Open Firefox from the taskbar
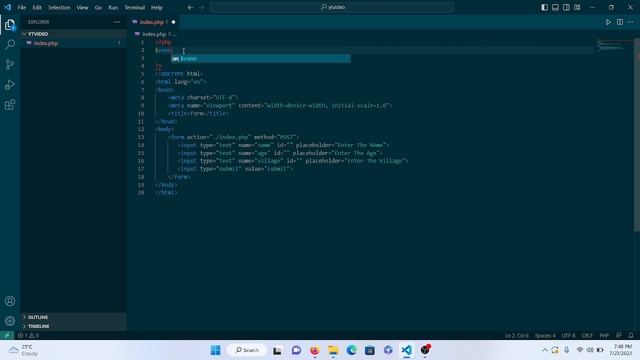 pyautogui.click(x=315, y=350)
